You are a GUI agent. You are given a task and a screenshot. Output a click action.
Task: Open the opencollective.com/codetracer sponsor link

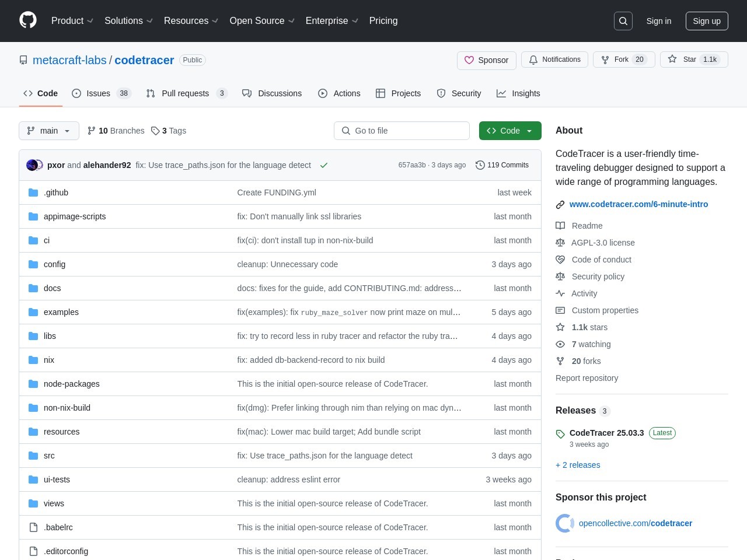[636, 523]
